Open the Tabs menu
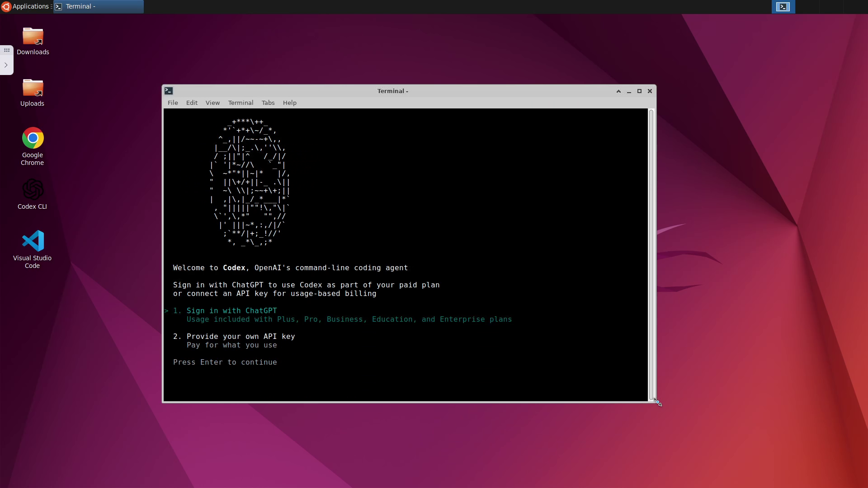 [x=268, y=103]
